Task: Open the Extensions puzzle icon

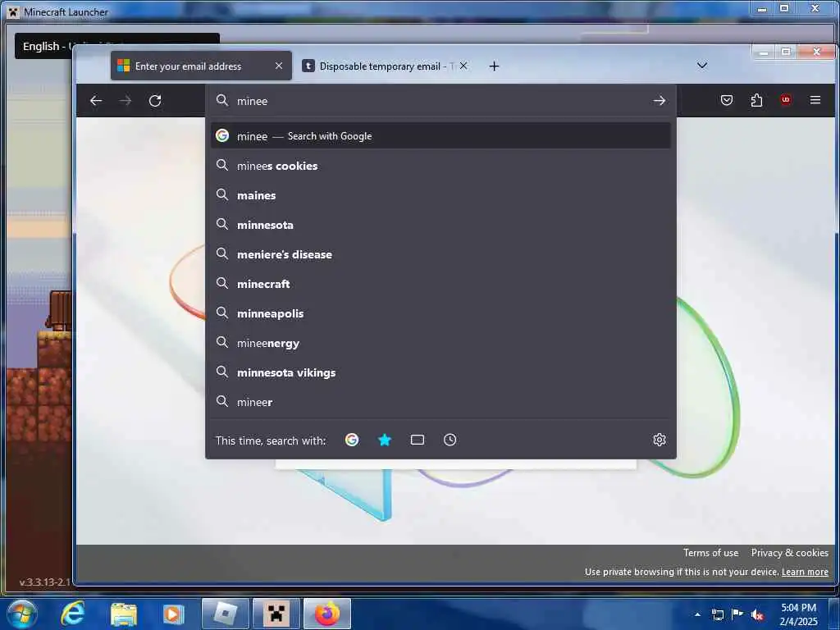Action: pos(756,100)
